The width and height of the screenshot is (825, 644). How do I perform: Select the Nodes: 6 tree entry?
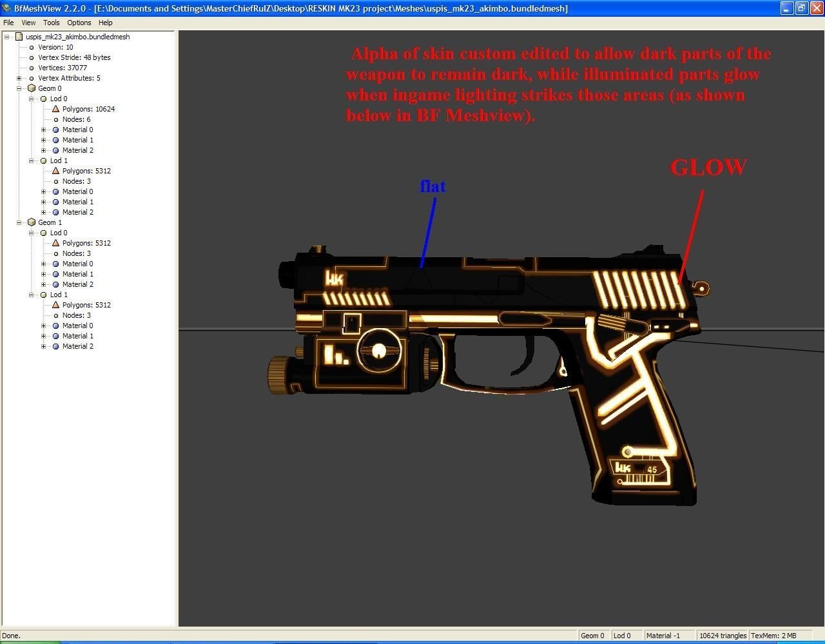coord(76,119)
